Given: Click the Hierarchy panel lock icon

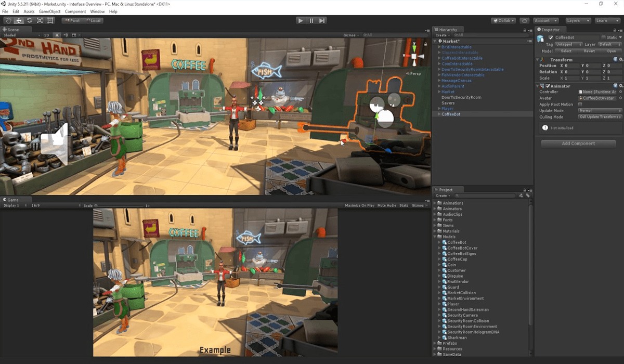Looking at the screenshot, I should click(525, 30).
